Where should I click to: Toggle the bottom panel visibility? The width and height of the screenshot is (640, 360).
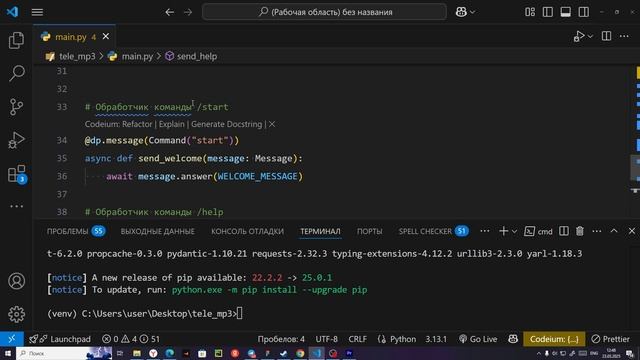click(566, 12)
